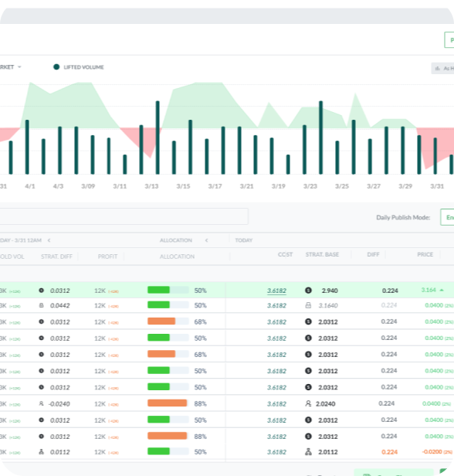Adjust the allocation bar in the 0.0442 row

pyautogui.click(x=168, y=304)
